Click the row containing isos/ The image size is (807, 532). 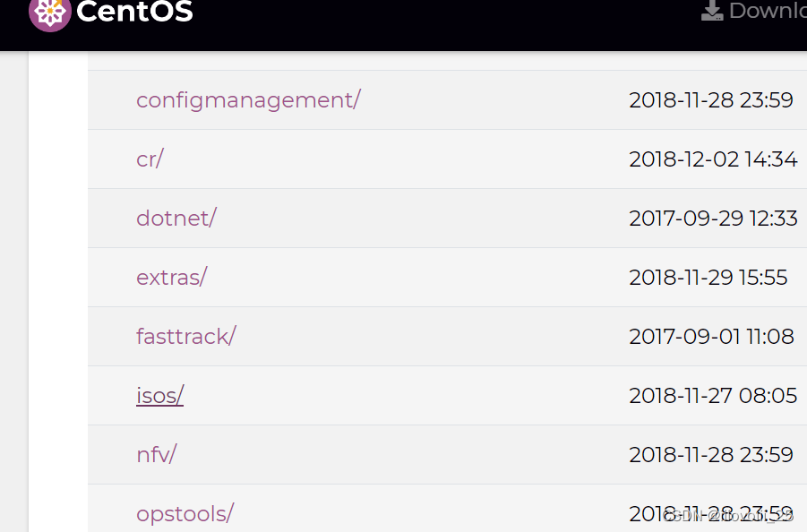[x=448, y=395]
